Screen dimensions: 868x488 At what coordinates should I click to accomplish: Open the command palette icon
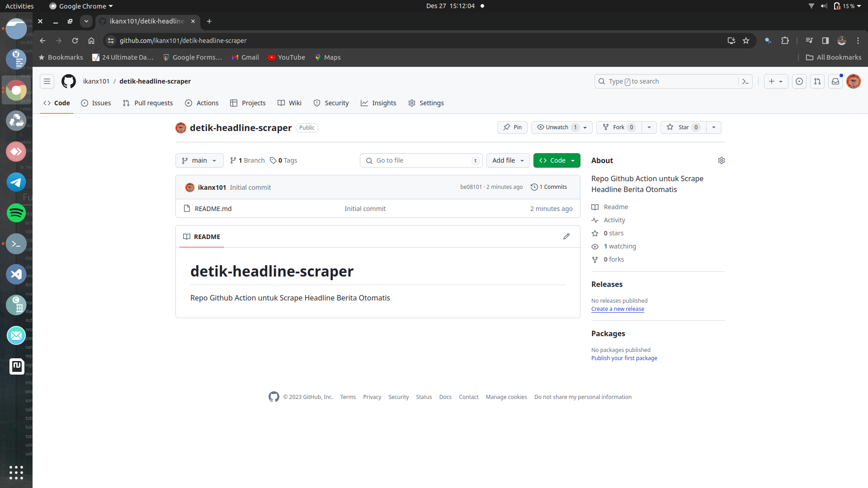pyautogui.click(x=745, y=81)
